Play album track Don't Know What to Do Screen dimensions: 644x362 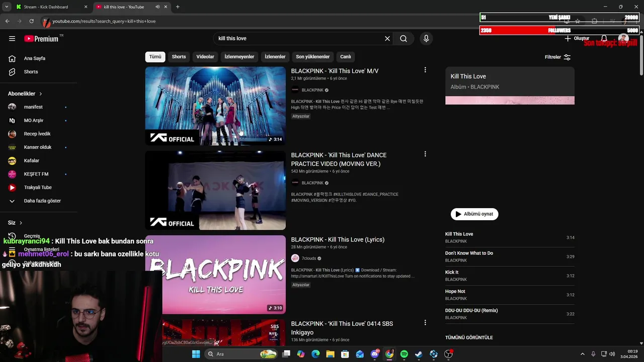510,256
